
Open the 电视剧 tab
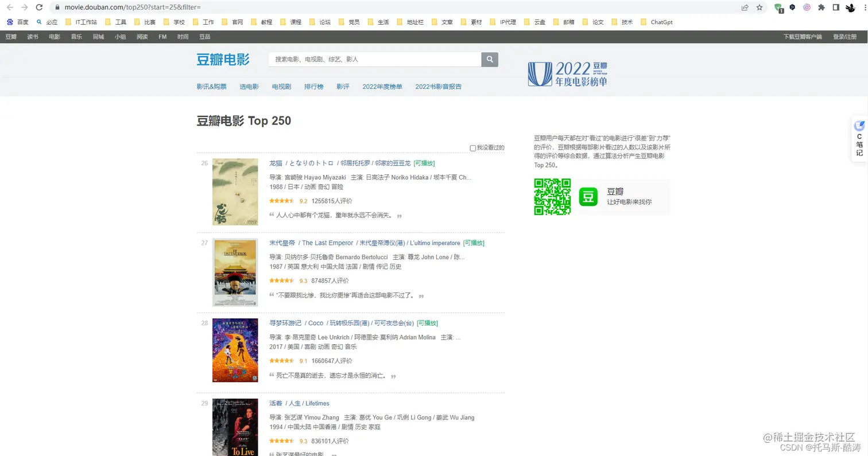tap(281, 87)
